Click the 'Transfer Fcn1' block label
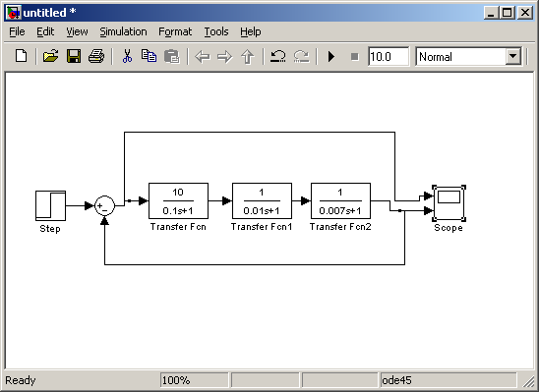 [262, 227]
